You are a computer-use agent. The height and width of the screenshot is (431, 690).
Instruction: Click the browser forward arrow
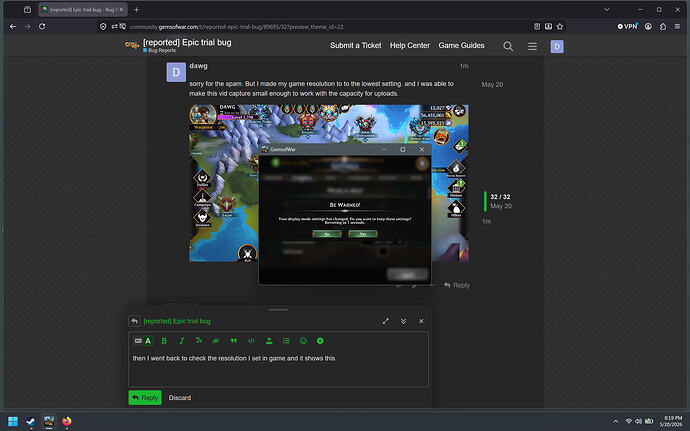(x=27, y=26)
